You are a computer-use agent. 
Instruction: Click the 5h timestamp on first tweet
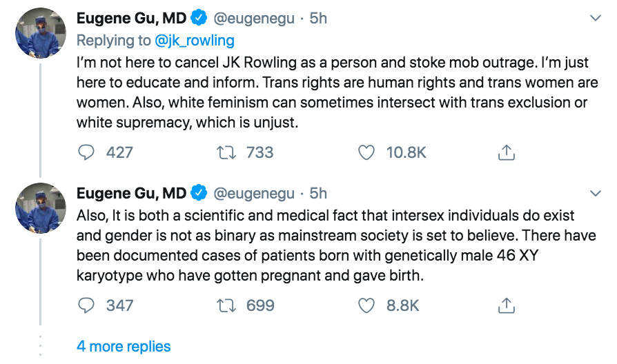318,18
